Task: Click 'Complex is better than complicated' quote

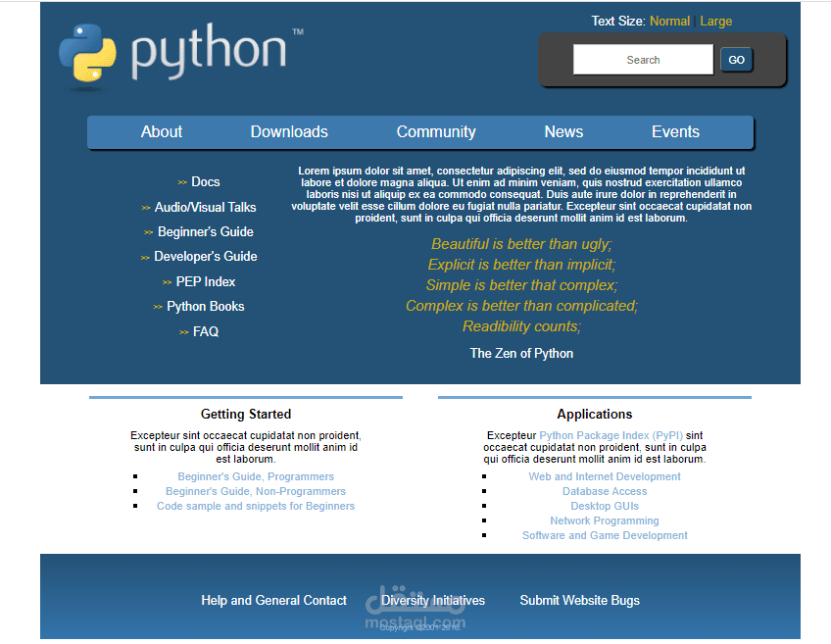Action: (x=521, y=306)
